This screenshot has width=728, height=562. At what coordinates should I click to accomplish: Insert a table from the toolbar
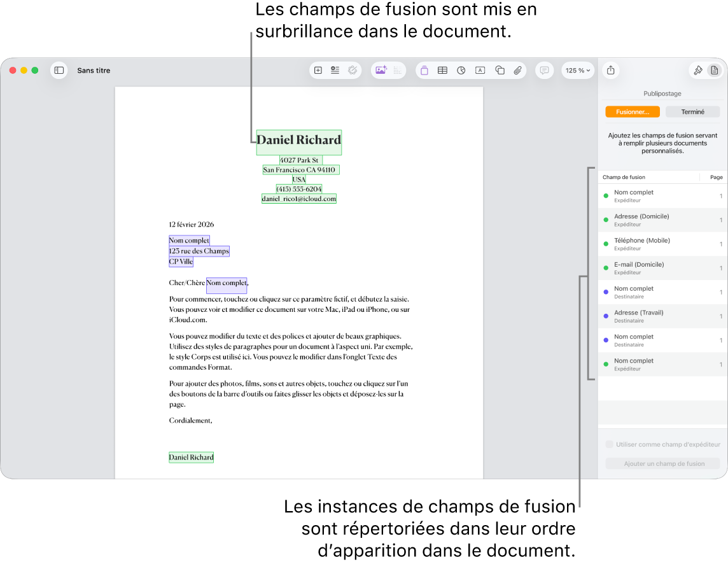click(x=442, y=70)
